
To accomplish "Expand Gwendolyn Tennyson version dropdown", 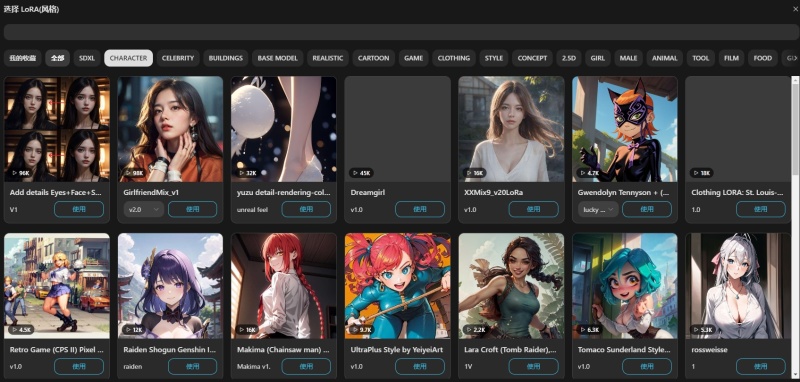I will pos(598,209).
